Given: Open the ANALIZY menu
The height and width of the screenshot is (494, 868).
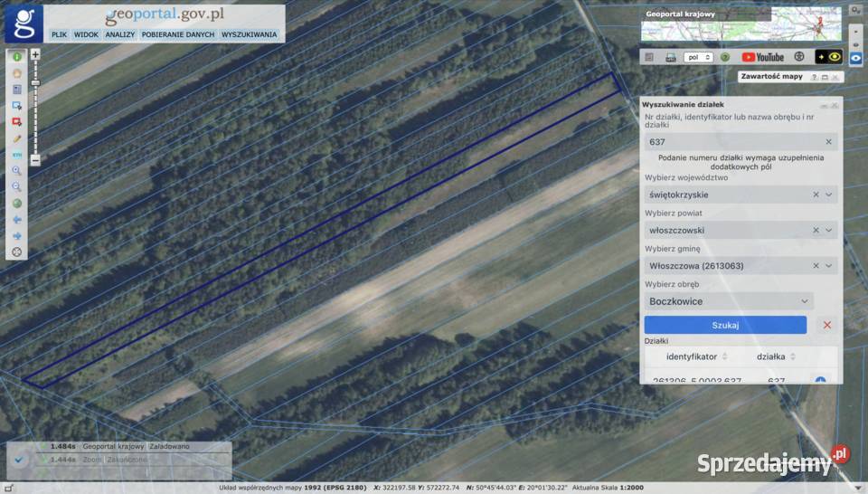Looking at the screenshot, I should 119,34.
